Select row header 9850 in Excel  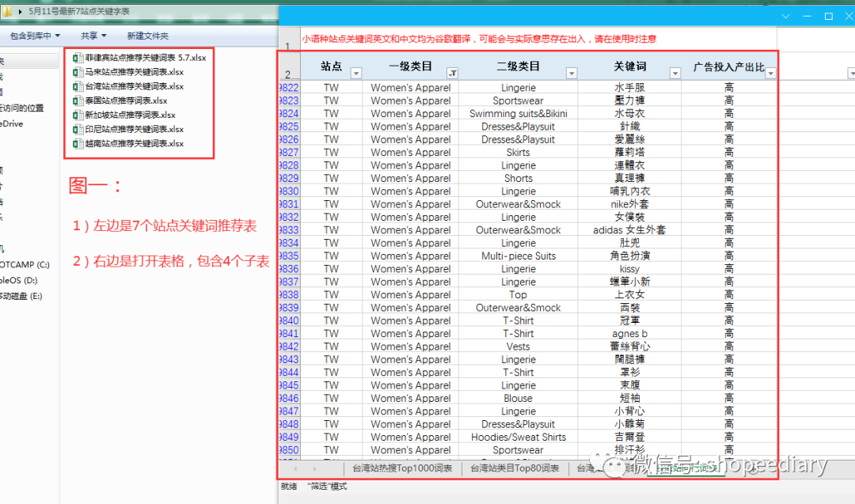point(289,450)
